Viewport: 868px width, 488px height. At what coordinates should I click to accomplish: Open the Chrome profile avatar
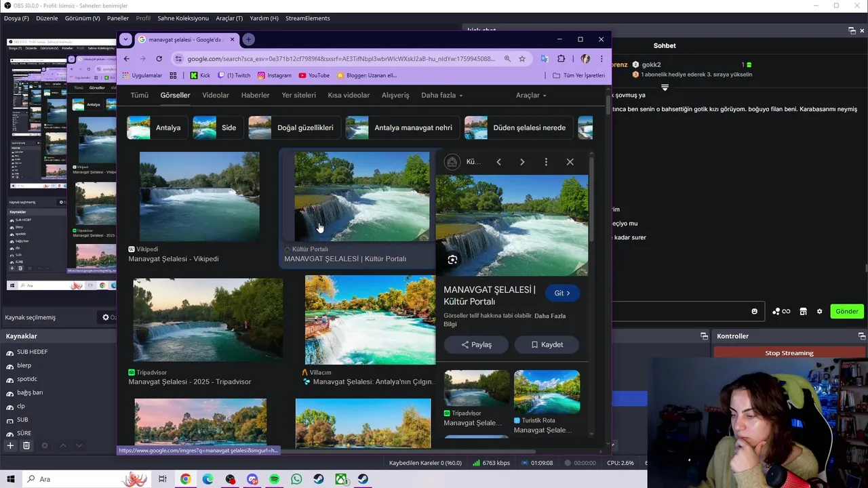pyautogui.click(x=585, y=59)
